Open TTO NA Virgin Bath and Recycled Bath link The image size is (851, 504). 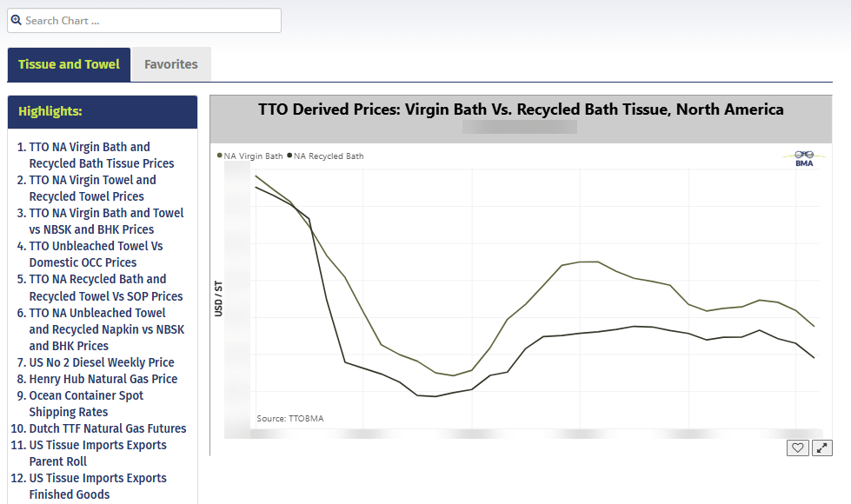101,155
